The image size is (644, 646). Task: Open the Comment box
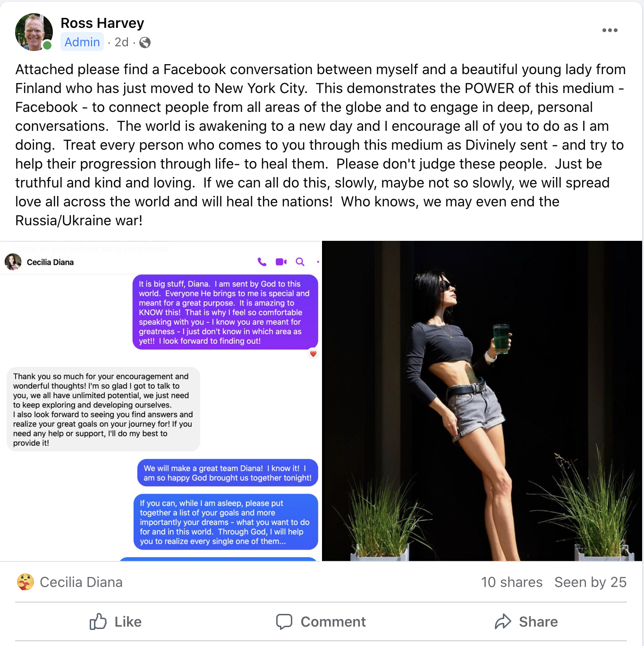click(321, 621)
